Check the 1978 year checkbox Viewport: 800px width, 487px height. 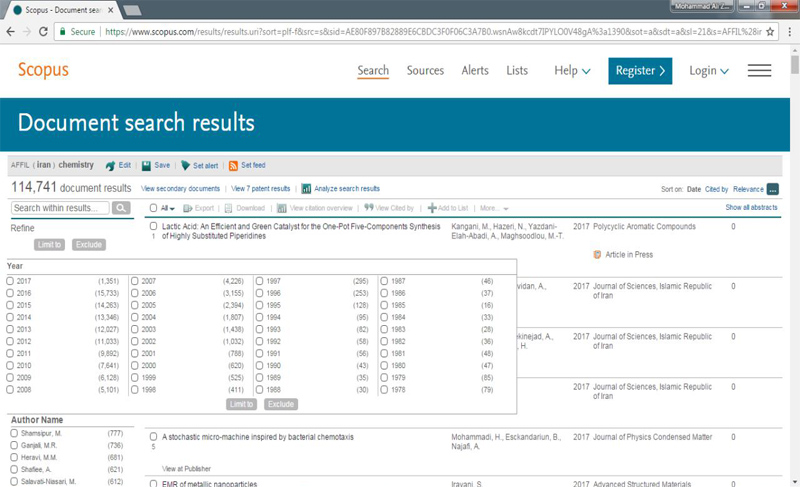(384, 390)
